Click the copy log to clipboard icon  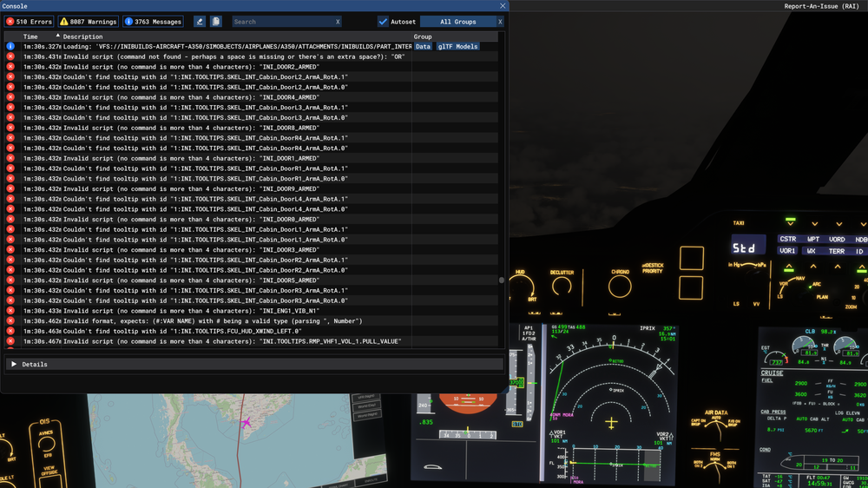[x=216, y=22]
